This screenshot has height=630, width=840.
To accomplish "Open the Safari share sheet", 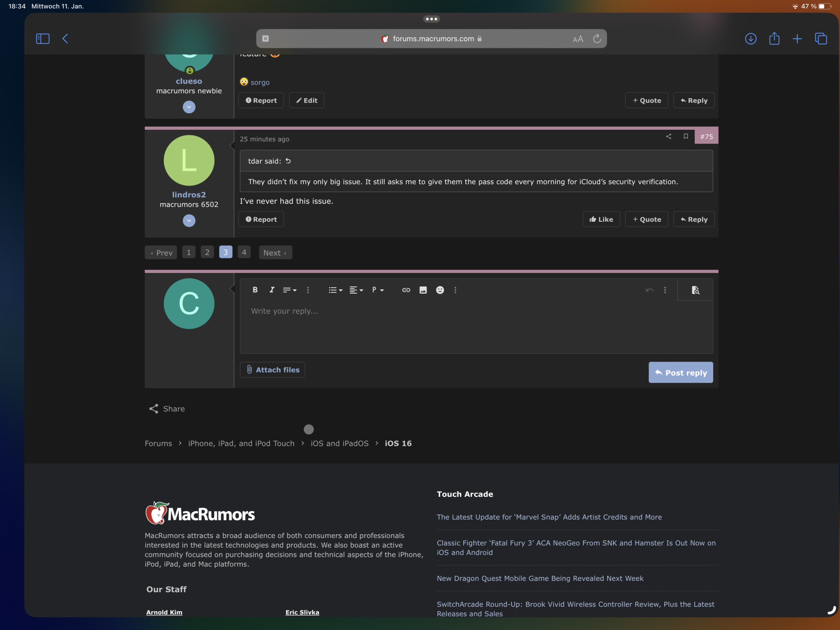I will point(774,39).
